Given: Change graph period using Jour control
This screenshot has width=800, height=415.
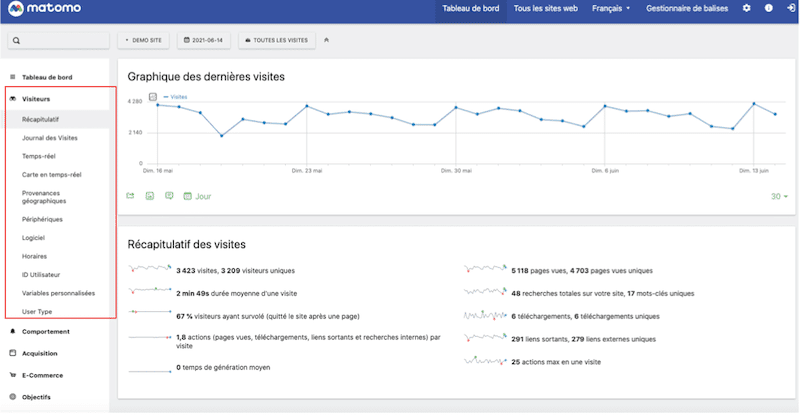Looking at the screenshot, I should (x=198, y=197).
